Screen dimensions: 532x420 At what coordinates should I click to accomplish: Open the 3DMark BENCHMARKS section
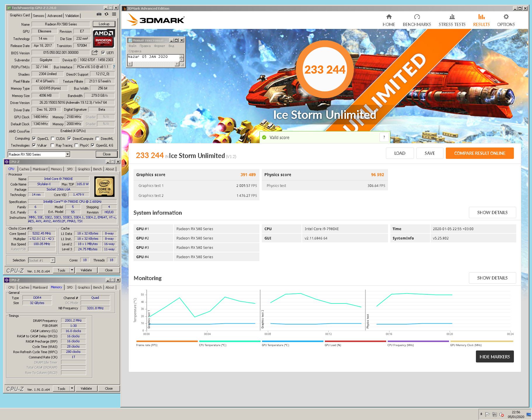(417, 20)
